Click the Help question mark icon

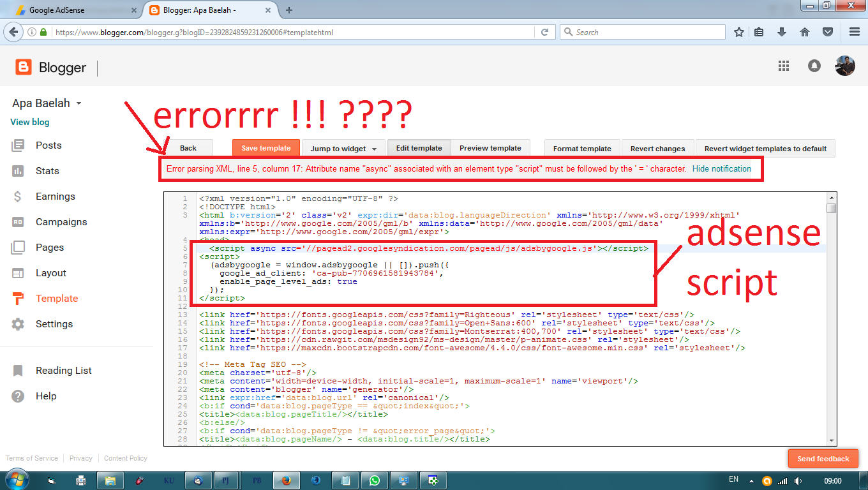(18, 396)
